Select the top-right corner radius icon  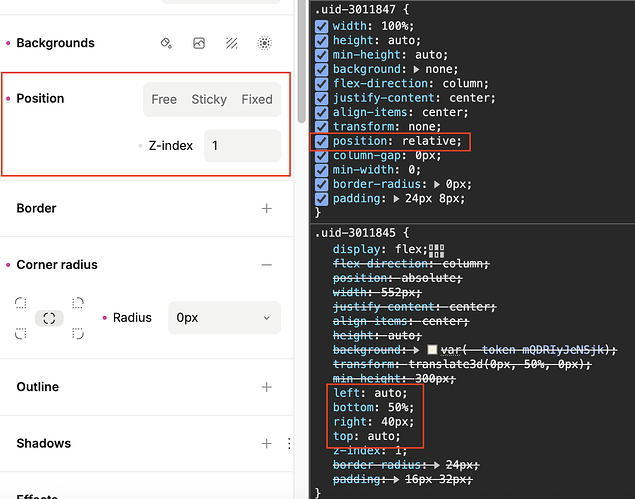77,303
